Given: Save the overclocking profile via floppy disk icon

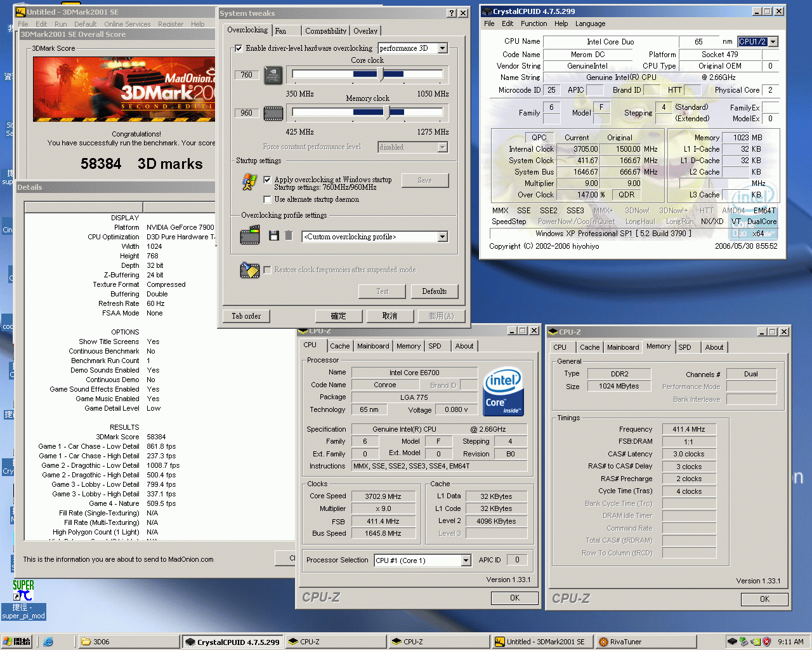Looking at the screenshot, I should [273, 236].
